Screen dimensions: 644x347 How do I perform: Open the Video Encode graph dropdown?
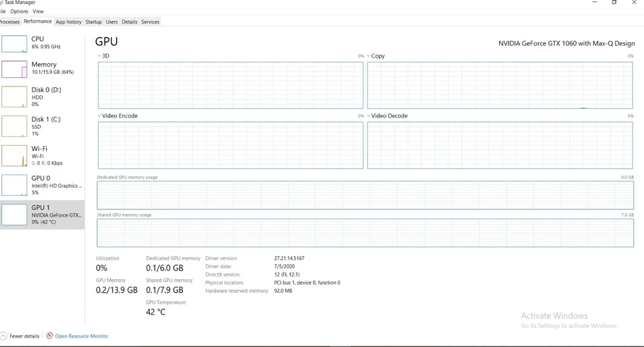(x=99, y=116)
